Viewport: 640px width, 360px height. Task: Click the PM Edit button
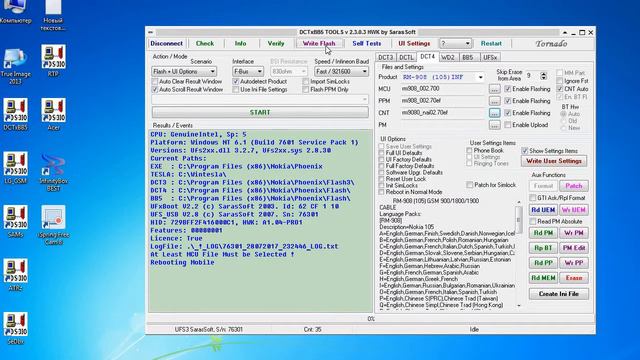coord(573,248)
